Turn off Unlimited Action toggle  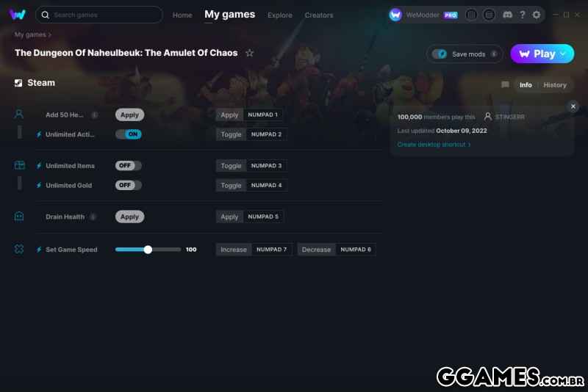(x=129, y=134)
